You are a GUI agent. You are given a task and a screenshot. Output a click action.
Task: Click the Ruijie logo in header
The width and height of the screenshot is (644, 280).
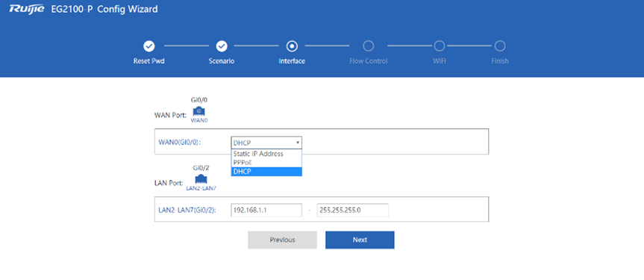pos(28,9)
